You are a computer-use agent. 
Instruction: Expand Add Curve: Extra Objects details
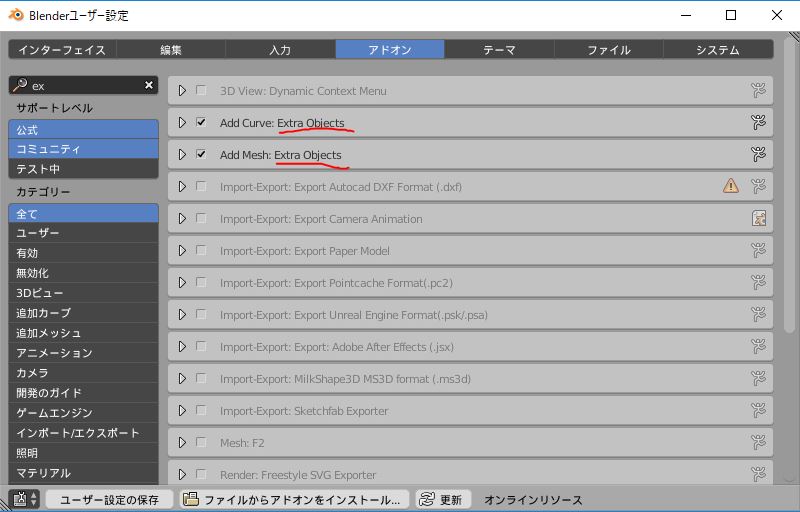click(x=182, y=123)
